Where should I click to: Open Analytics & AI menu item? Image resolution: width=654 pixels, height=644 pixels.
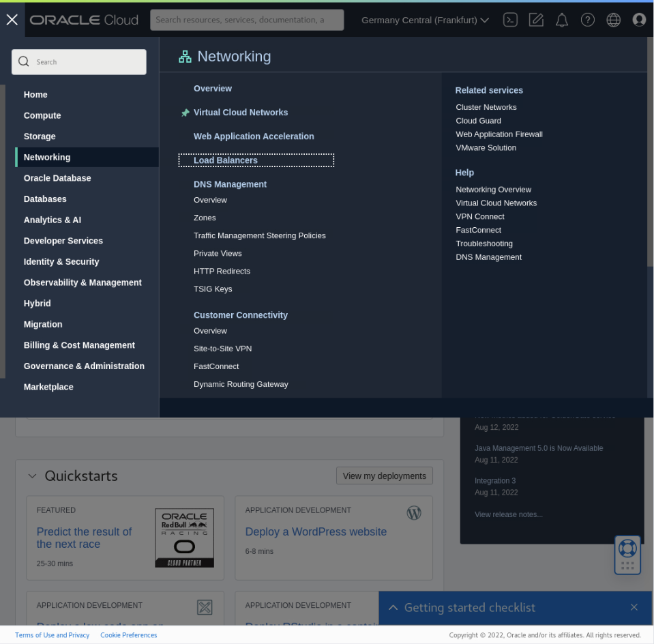coord(53,220)
